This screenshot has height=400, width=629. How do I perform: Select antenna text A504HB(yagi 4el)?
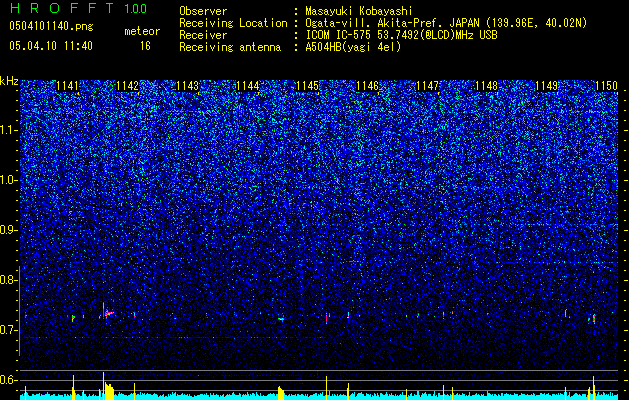point(353,47)
